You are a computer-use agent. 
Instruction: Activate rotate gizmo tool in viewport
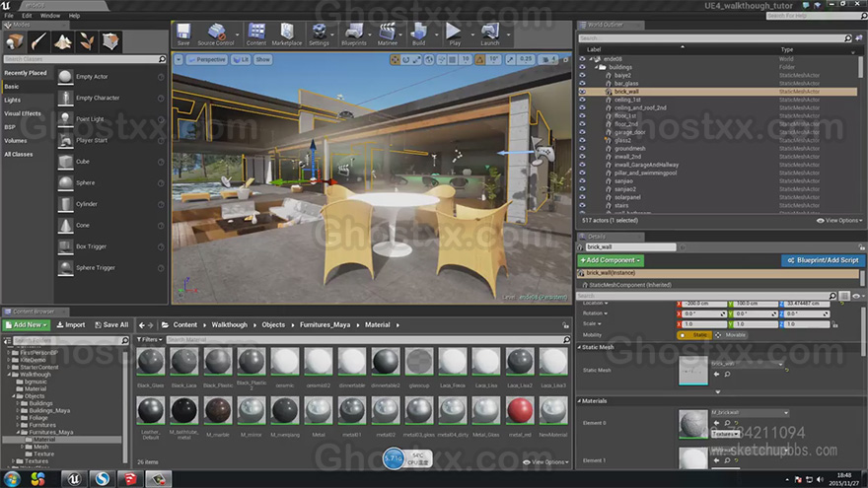tap(405, 60)
